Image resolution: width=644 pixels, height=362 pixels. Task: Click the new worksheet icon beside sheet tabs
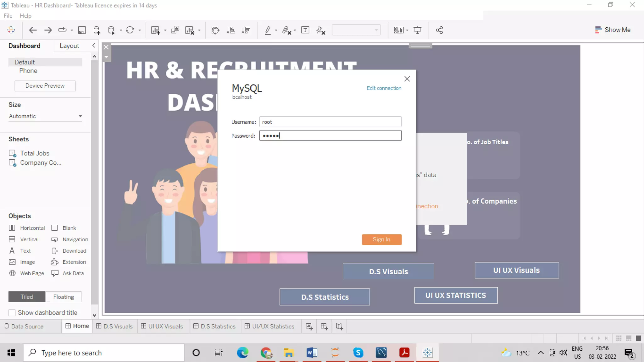(309, 326)
